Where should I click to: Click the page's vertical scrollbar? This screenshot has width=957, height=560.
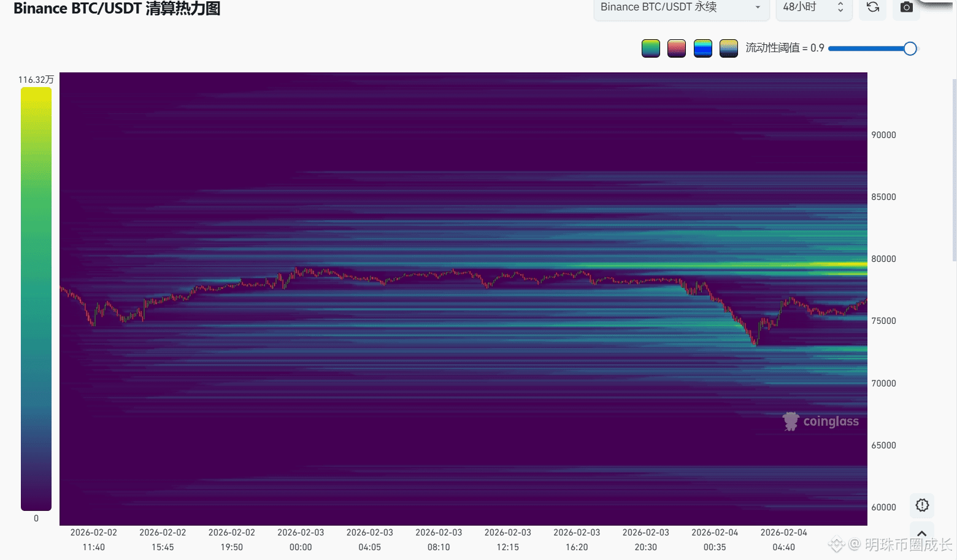[x=954, y=170]
